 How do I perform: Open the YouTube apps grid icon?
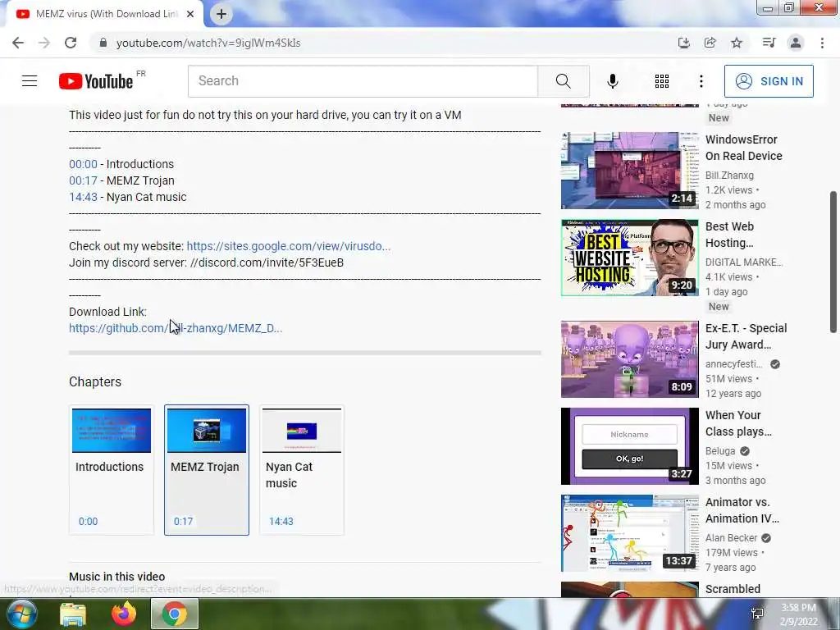[662, 81]
